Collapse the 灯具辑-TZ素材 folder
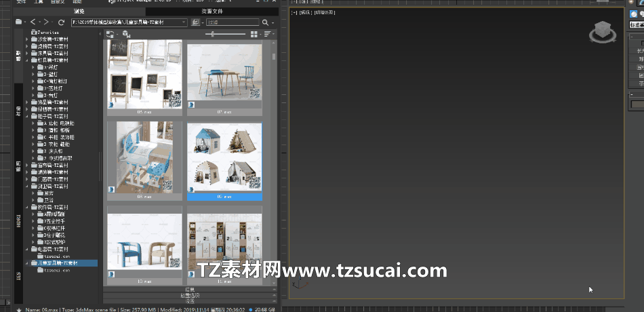Viewport: 644px width, 312px height. pyautogui.click(x=27, y=60)
